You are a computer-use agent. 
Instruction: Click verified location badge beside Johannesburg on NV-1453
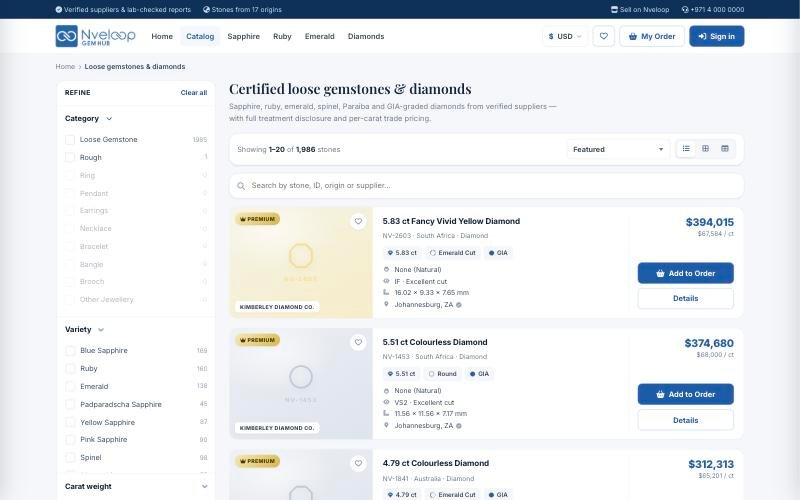[x=459, y=426]
